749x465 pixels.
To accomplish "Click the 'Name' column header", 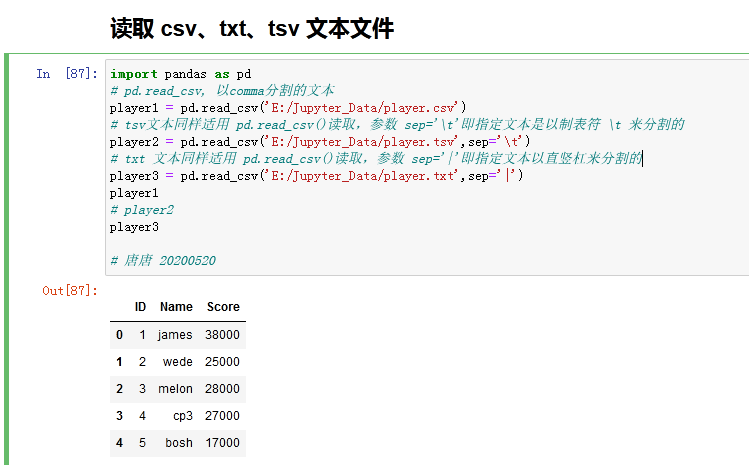I will tap(176, 307).
